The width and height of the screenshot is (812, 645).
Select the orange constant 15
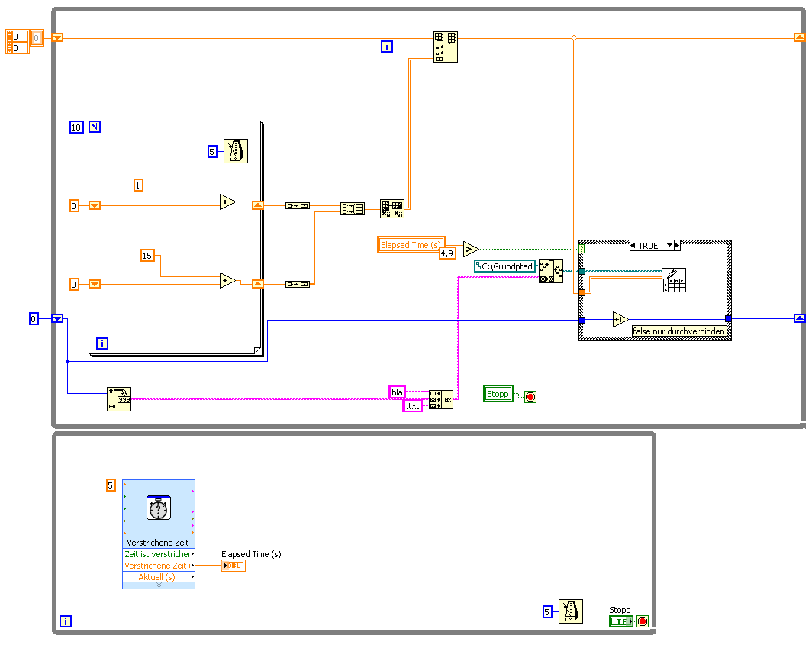[147, 256]
